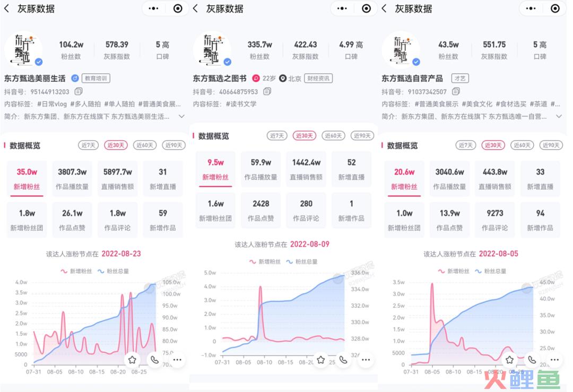Open the 东方甄选自营产品 avatar
Viewport: 573px width, 392px height.
pyautogui.click(x=401, y=50)
